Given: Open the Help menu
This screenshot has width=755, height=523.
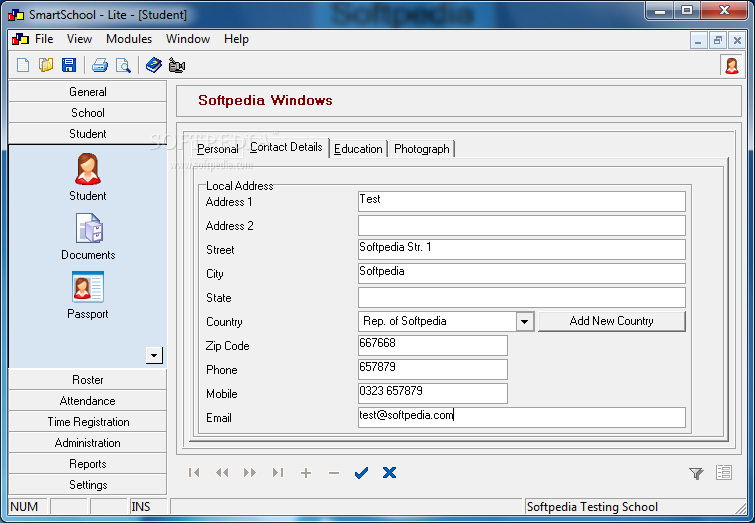Looking at the screenshot, I should click(x=236, y=39).
